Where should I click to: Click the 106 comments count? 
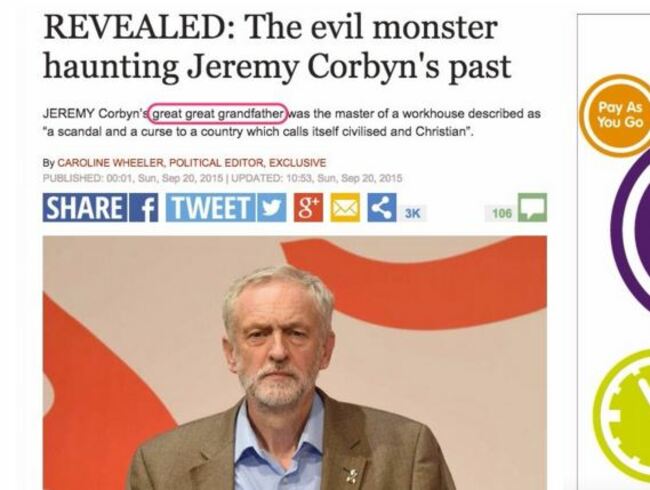(501, 213)
